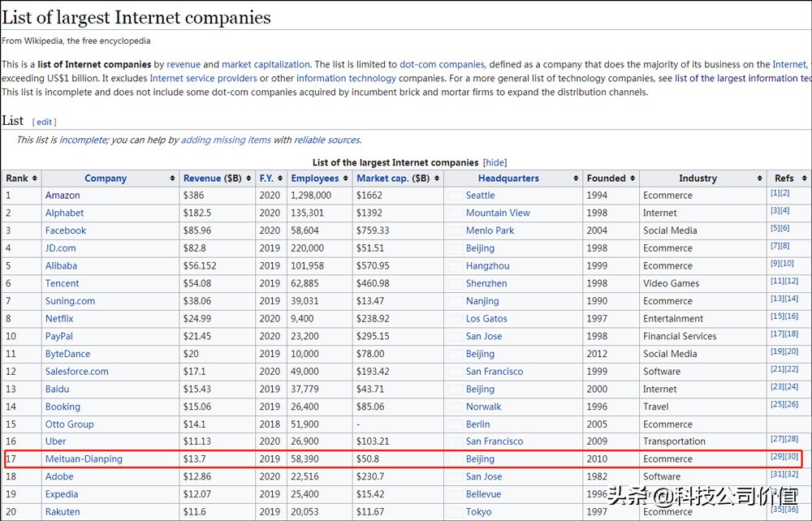This screenshot has width=812, height=521.
Task: Open the Amazon company link
Action: [63, 196]
